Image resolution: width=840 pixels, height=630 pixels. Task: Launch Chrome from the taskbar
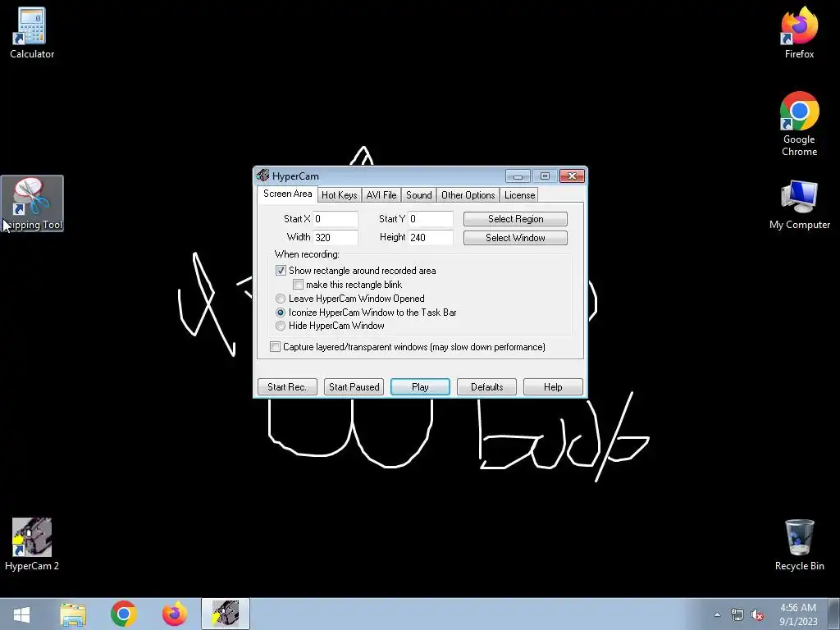(123, 614)
